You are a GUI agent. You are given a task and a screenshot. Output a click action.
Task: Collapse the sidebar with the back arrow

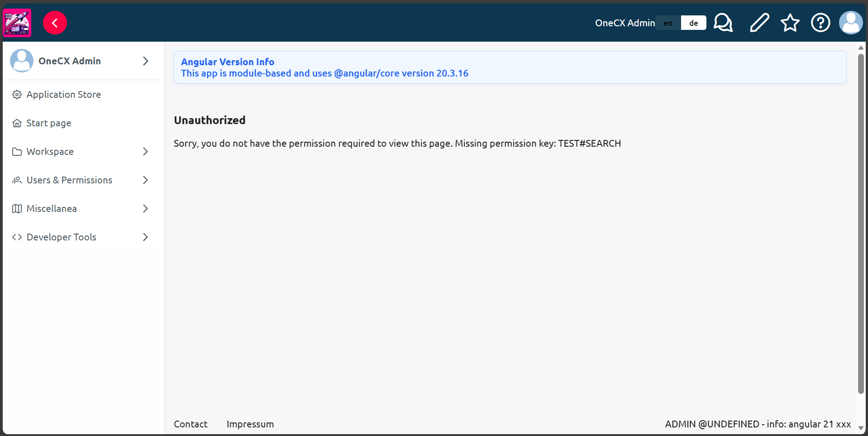pyautogui.click(x=55, y=23)
